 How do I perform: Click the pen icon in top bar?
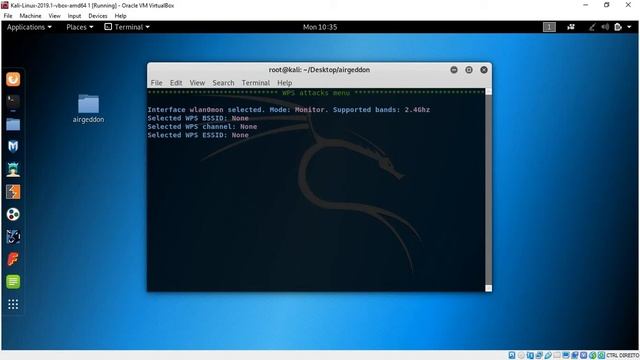coord(592,27)
